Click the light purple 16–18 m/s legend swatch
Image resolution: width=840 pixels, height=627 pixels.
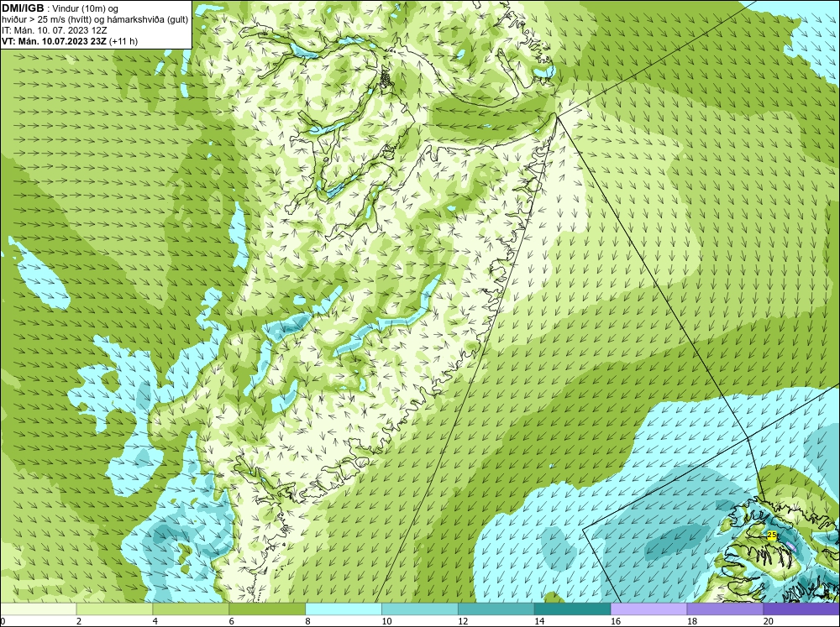coord(648,609)
